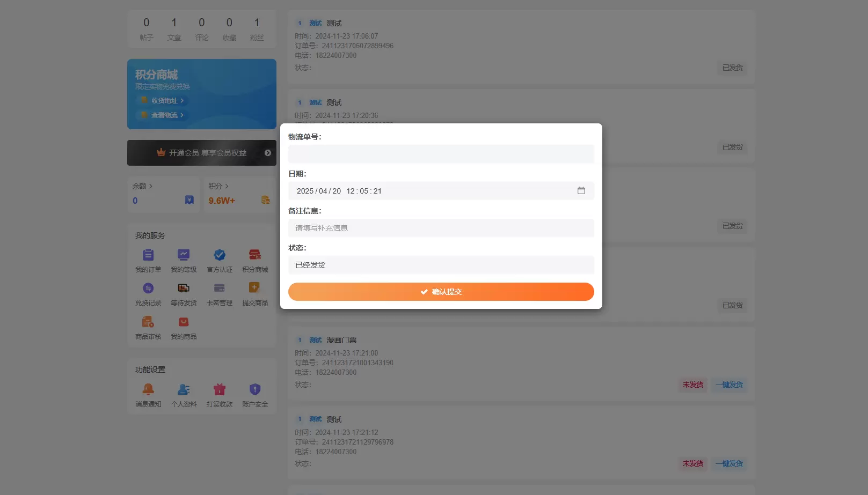Viewport: 868px width, 495px height.
Task: Click 未发货 tag for order 2411231721129796978
Action: [693, 463]
